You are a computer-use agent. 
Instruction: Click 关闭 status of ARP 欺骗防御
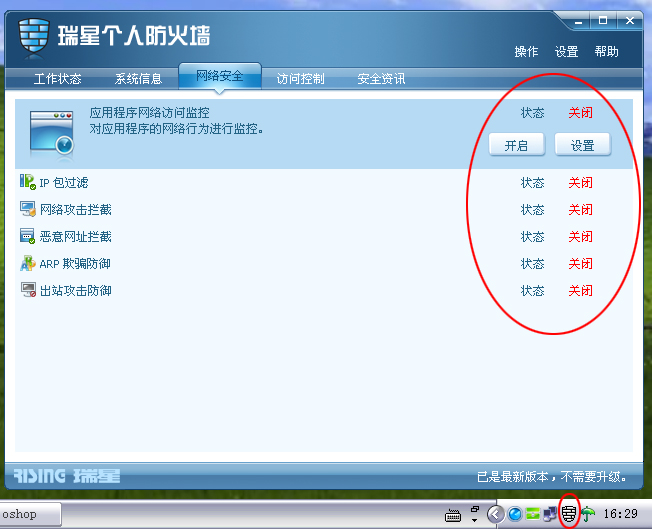(x=580, y=264)
